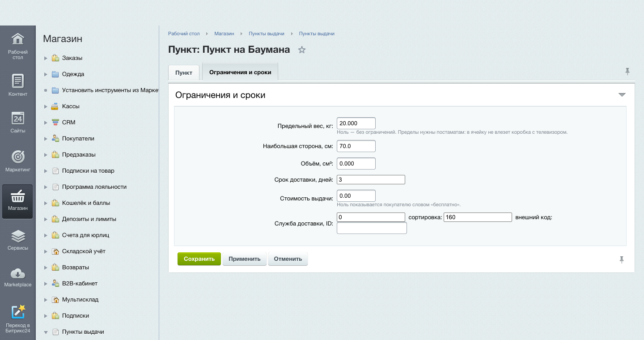This screenshot has width=644, height=340.
Task: Expand Заказы tree node
Action: pyautogui.click(x=46, y=58)
